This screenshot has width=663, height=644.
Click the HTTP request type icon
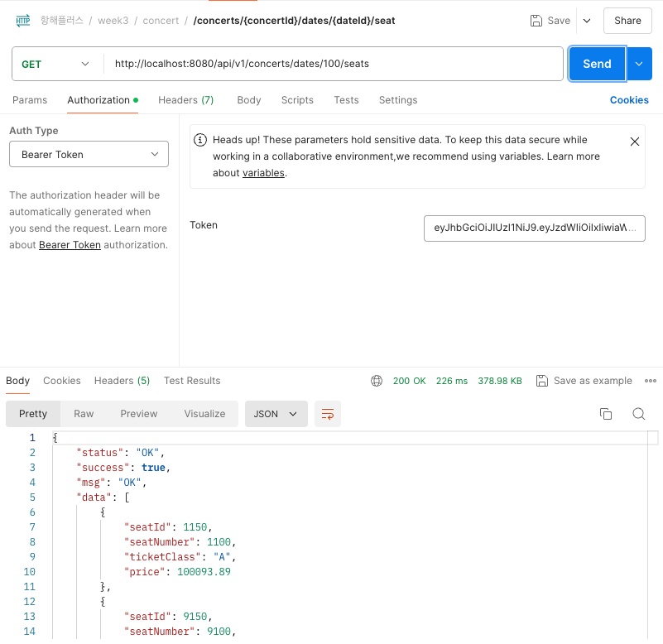23,21
